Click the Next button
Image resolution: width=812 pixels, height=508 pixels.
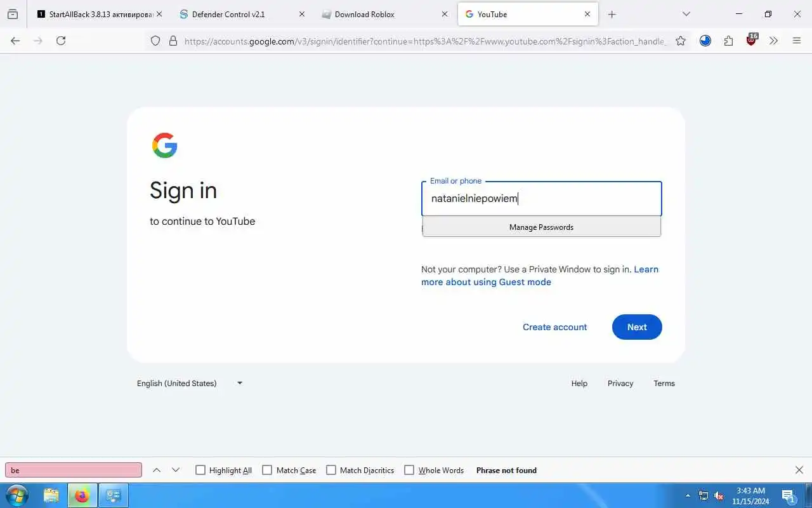tap(637, 327)
